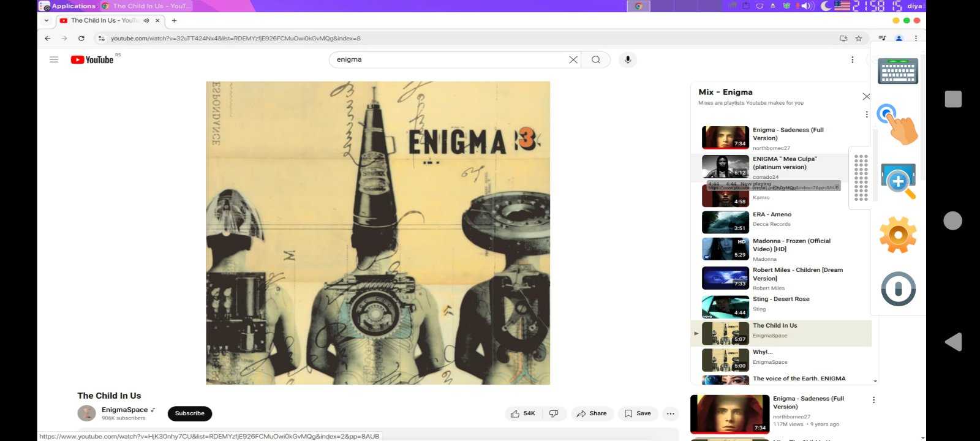Screen dimensions: 980x441
Task: Click the browser address bar URL
Action: coord(235,38)
